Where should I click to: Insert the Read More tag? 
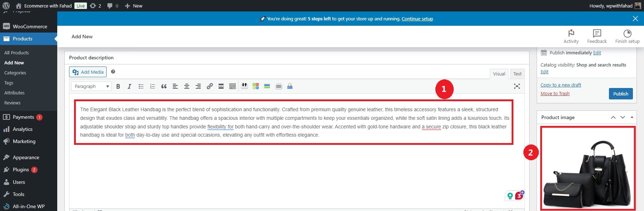point(221,86)
